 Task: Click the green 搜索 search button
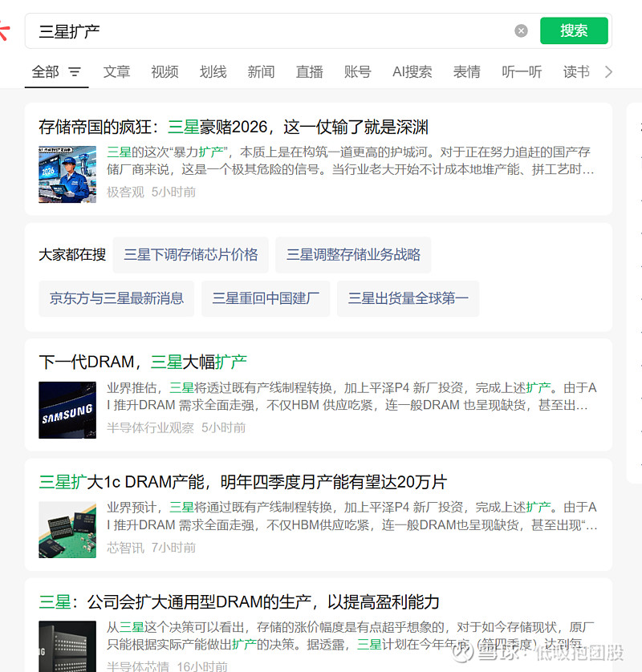(574, 30)
